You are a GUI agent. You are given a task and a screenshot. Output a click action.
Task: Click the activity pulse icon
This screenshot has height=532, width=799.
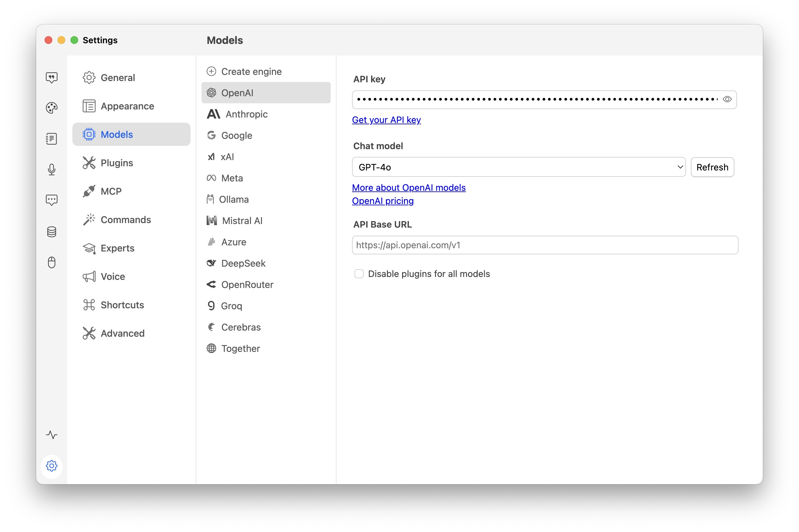pos(52,435)
